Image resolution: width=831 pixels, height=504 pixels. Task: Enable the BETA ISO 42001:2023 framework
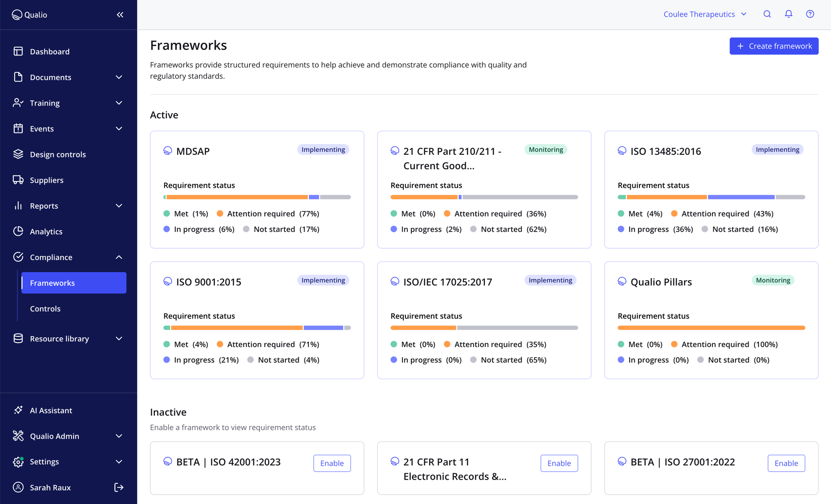click(x=332, y=463)
